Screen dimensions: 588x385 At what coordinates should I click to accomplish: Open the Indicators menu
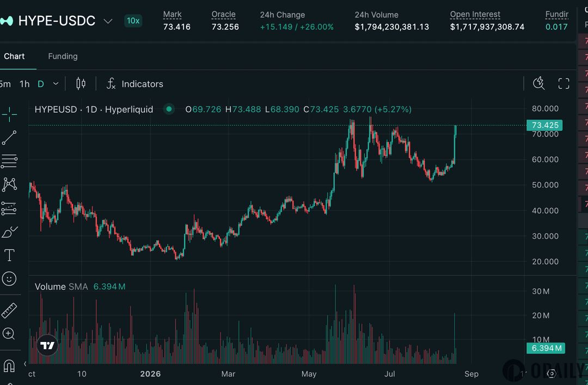(135, 84)
